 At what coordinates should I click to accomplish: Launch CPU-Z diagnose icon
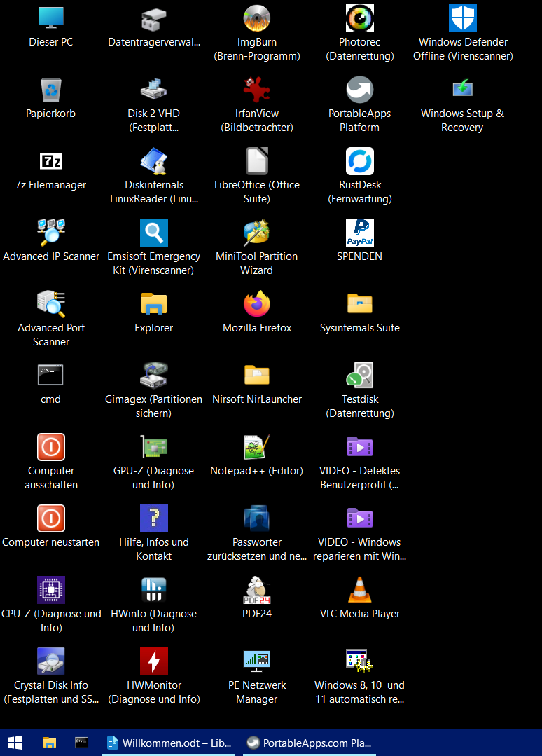click(x=51, y=589)
